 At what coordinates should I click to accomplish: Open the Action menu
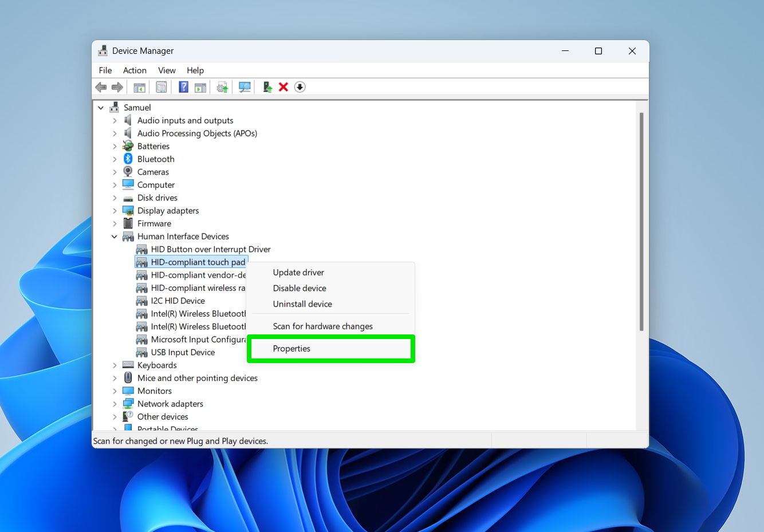(x=135, y=70)
